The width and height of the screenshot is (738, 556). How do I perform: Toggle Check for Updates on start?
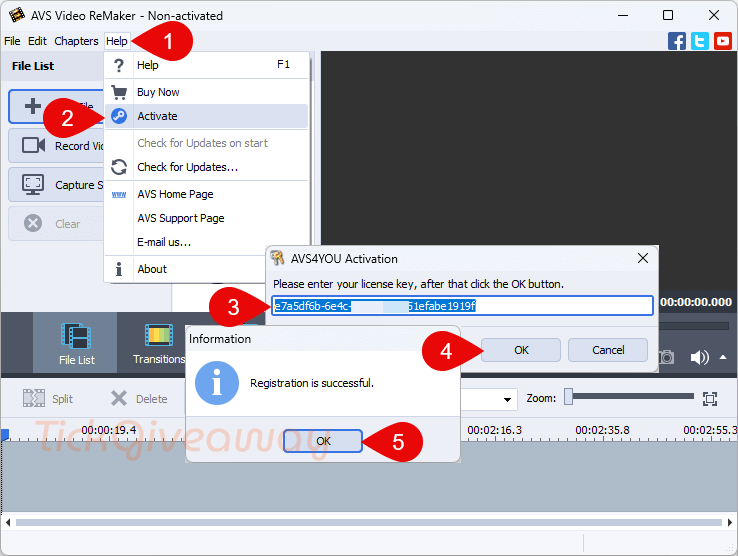pyautogui.click(x=207, y=143)
